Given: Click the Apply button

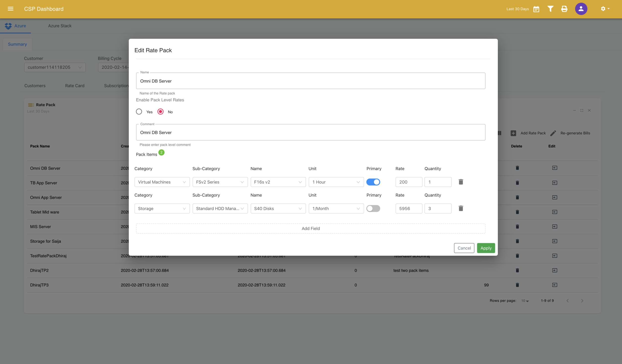Looking at the screenshot, I should (486, 248).
